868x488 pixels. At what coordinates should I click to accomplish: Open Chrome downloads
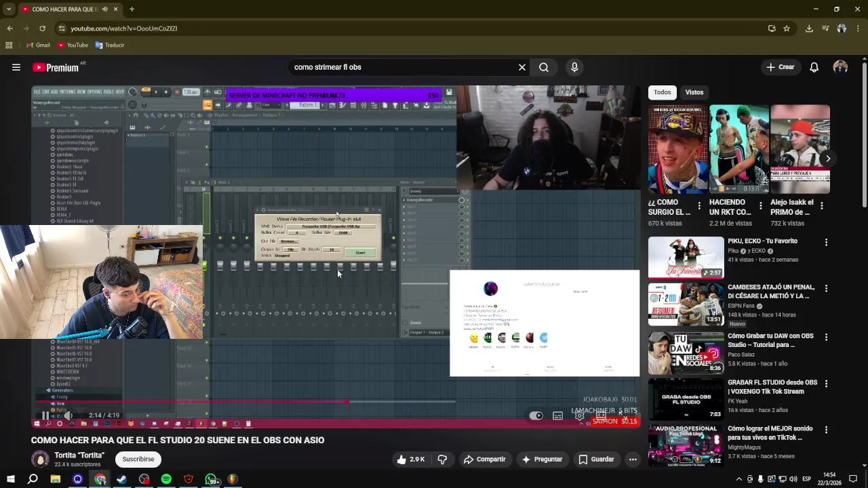pyautogui.click(x=809, y=28)
